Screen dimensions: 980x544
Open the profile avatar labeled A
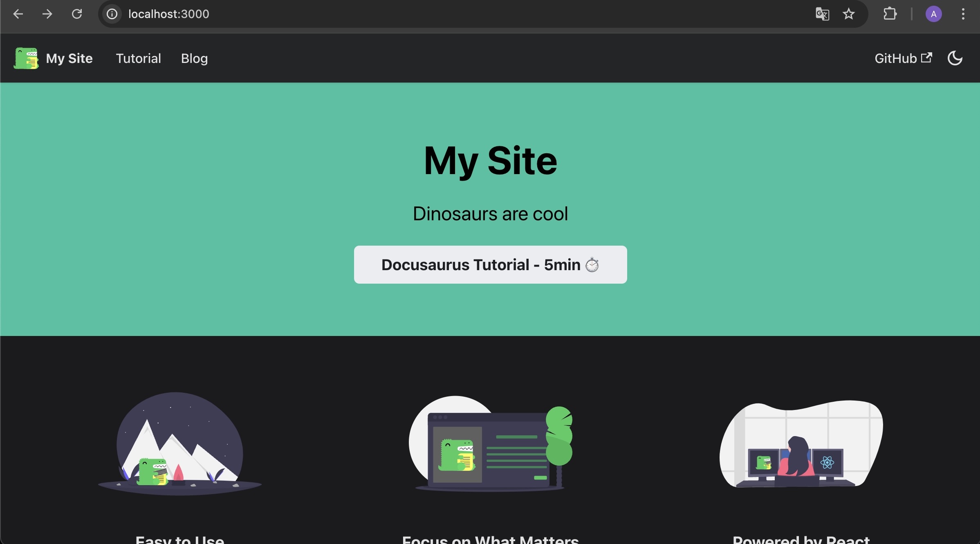934,14
